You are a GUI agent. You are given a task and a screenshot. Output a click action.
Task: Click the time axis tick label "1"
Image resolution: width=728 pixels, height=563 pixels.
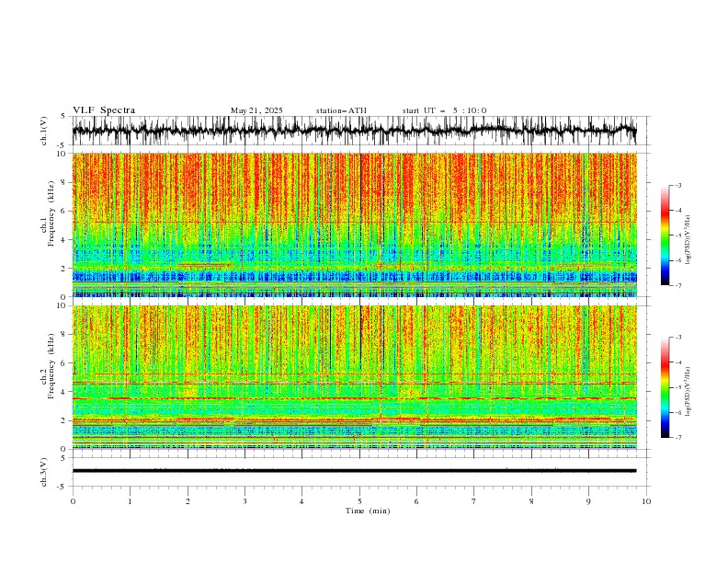tap(130, 501)
